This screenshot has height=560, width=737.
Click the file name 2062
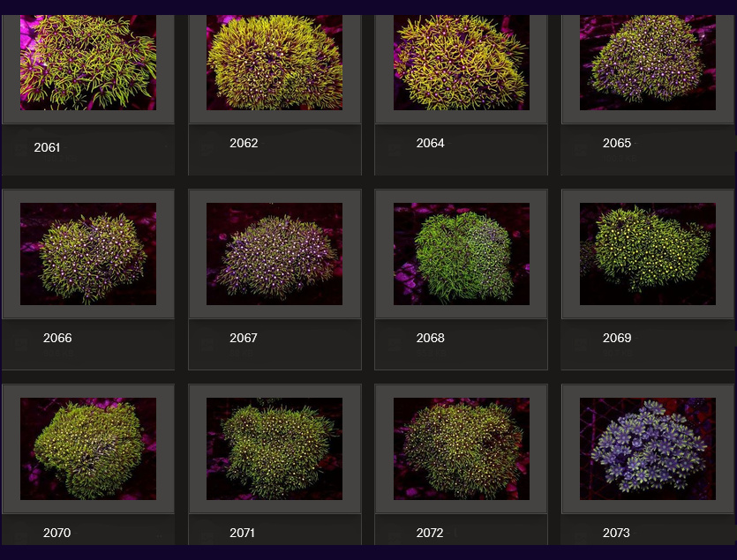pyautogui.click(x=244, y=143)
